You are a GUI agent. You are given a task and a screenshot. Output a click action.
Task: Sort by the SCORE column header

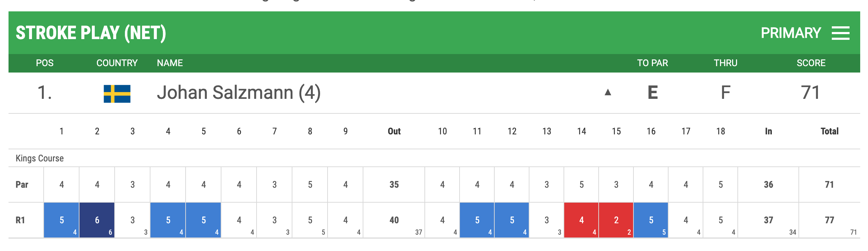click(x=811, y=63)
